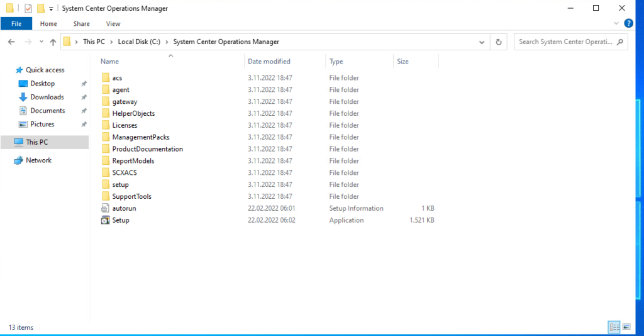644x336 pixels.
Task: Click This PC in the address bar
Action: (94, 42)
